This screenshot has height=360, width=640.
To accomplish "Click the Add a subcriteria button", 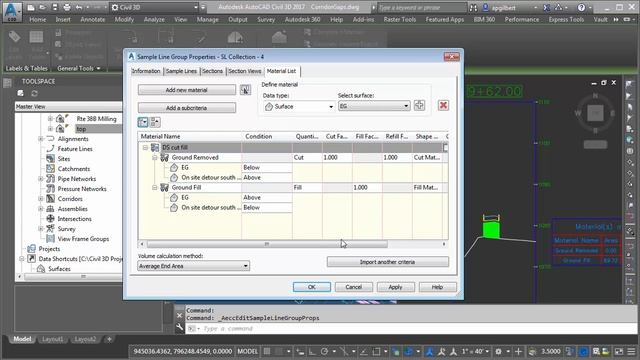I will coord(187,108).
